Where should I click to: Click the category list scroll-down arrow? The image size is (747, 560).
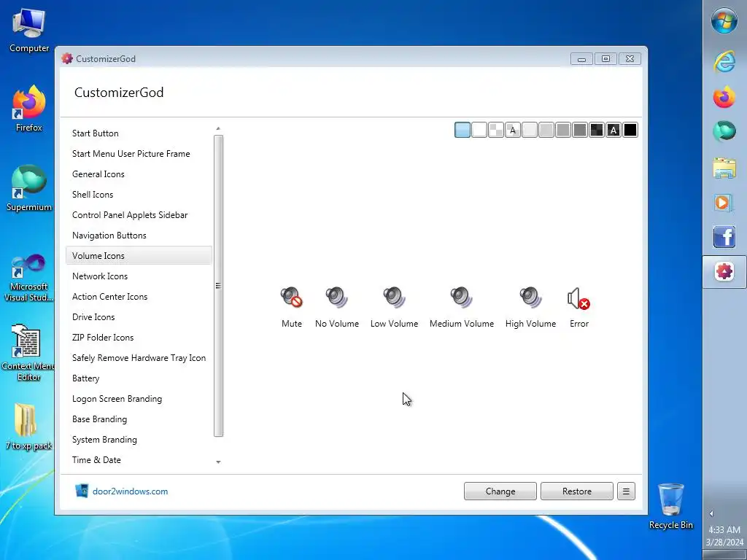(x=218, y=462)
